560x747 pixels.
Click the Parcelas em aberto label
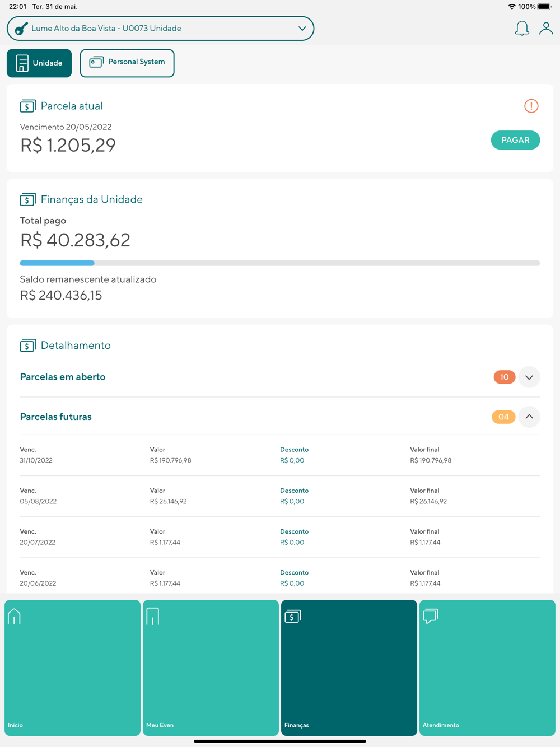coord(63,377)
